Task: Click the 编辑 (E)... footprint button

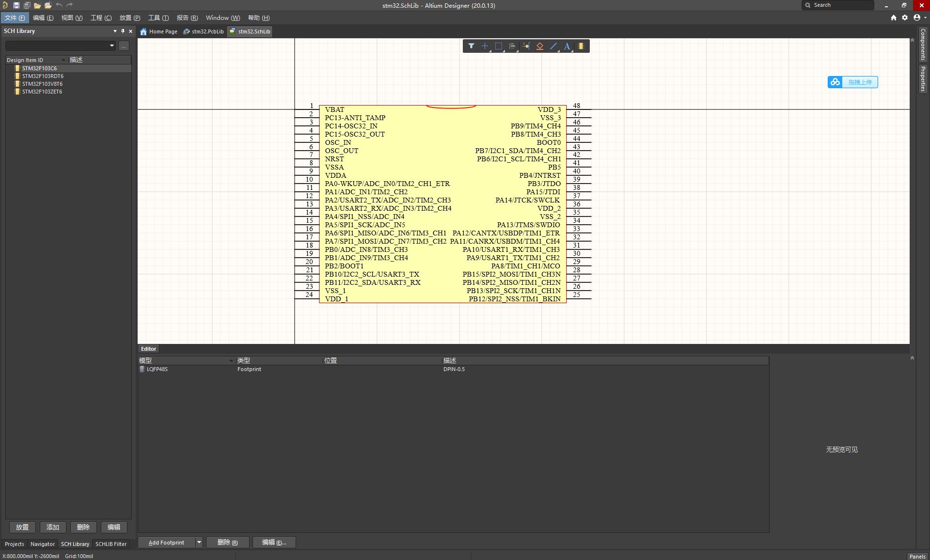Action: (274, 543)
